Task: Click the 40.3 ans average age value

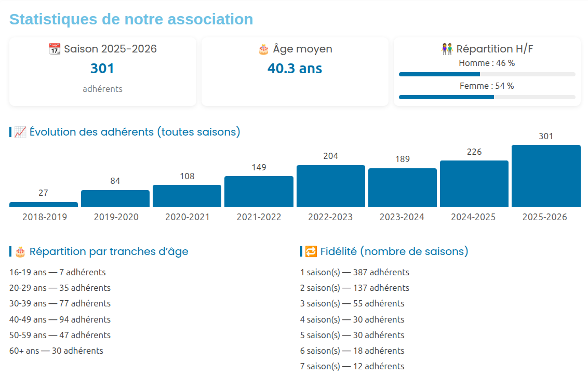Action: point(295,69)
